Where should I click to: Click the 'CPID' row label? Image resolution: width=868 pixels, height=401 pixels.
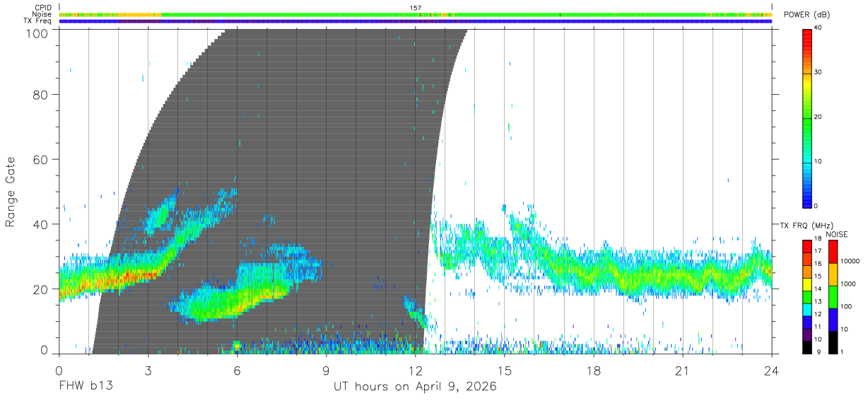43,8
